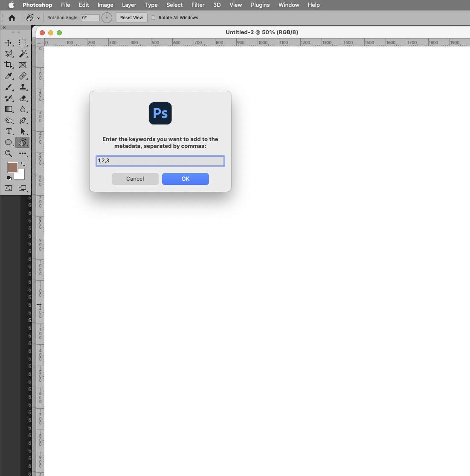Open the Rotate View tool dropdown arrow
This screenshot has width=470, height=476.
[x=38, y=17]
